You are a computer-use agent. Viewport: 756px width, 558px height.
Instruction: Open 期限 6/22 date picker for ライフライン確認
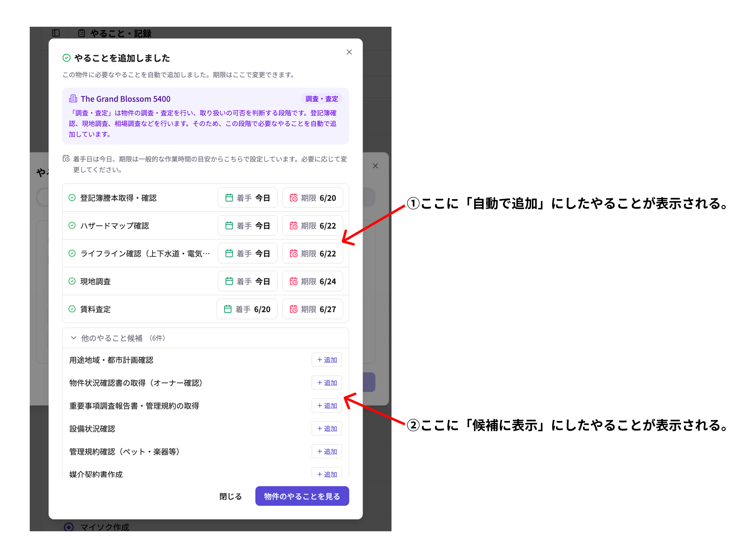click(312, 253)
